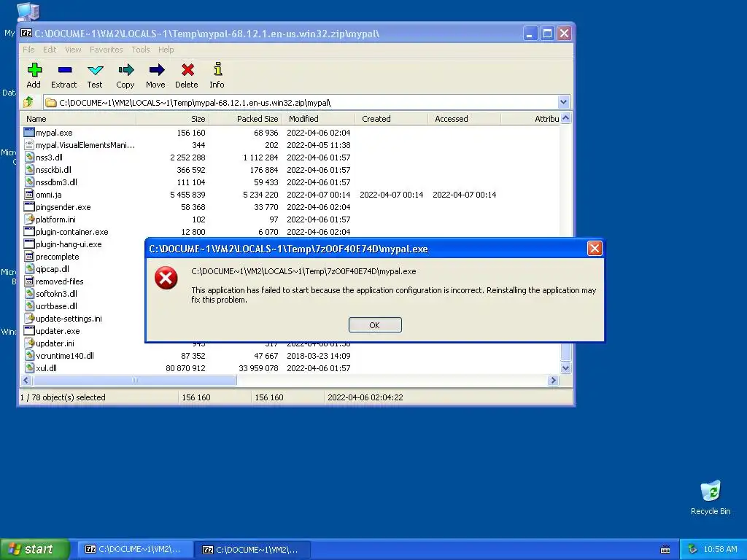The width and height of the screenshot is (747, 560).
Task: Open the File menu
Action: click(x=28, y=50)
